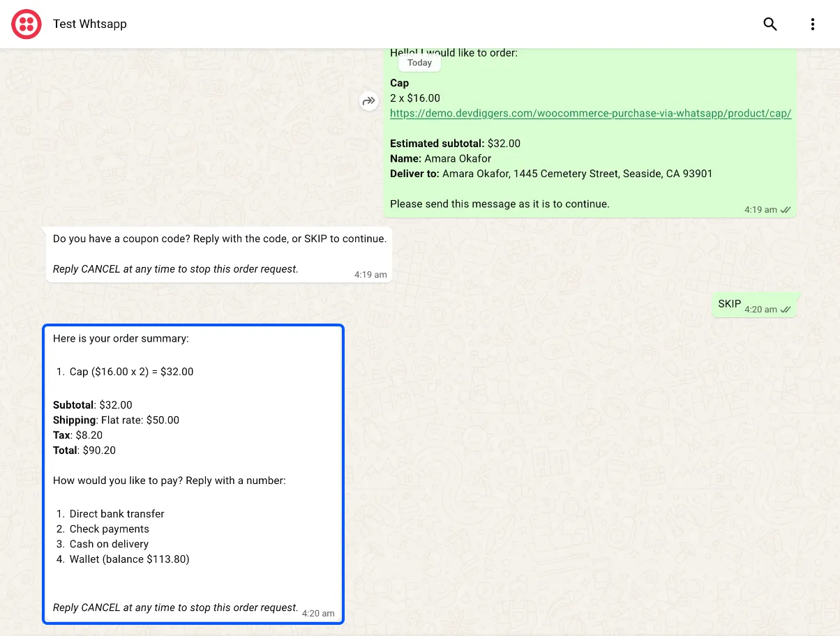Click the Test Whtsapp chat title

click(x=90, y=24)
